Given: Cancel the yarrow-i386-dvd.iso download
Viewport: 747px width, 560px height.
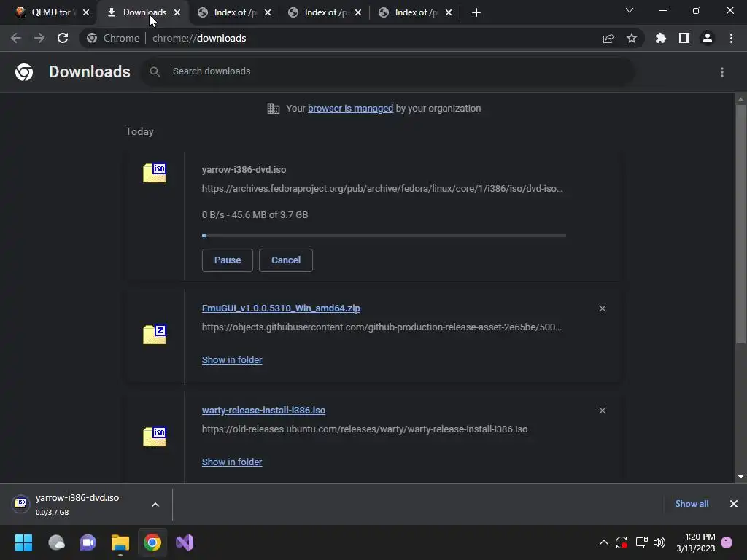Looking at the screenshot, I should tap(286, 260).
